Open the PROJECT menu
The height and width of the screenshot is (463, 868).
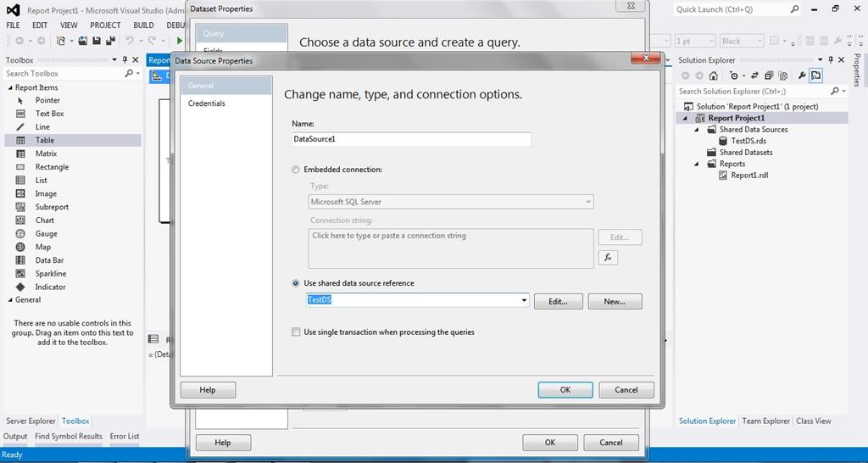(105, 25)
